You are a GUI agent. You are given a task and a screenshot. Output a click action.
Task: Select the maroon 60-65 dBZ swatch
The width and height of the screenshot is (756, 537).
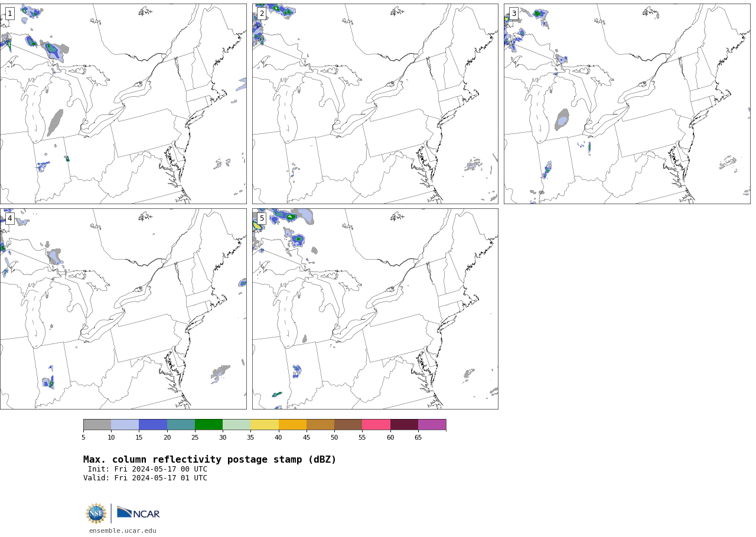pyautogui.click(x=404, y=425)
